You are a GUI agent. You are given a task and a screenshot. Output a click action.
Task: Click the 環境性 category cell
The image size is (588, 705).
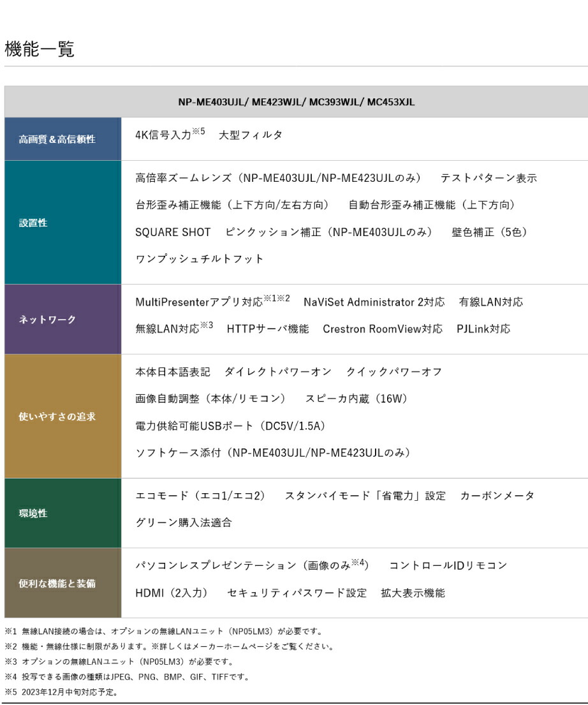point(63,513)
